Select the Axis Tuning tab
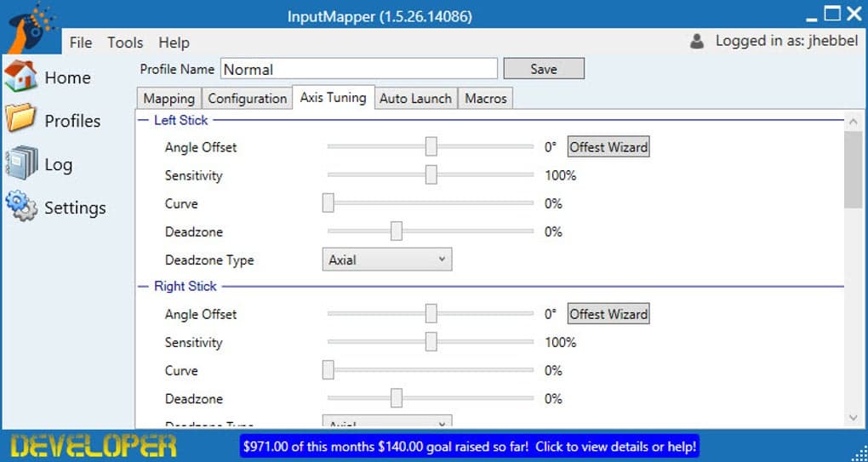Screen dimensions: 868x462 click(x=334, y=97)
